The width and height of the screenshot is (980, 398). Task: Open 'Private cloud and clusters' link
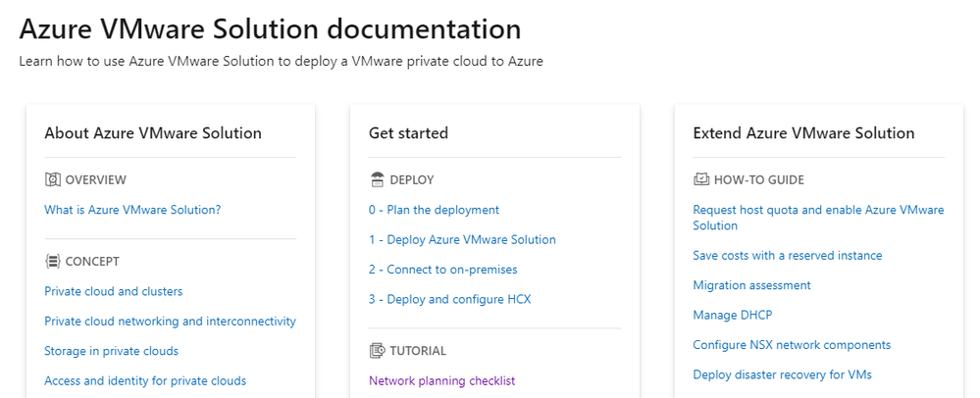(113, 291)
